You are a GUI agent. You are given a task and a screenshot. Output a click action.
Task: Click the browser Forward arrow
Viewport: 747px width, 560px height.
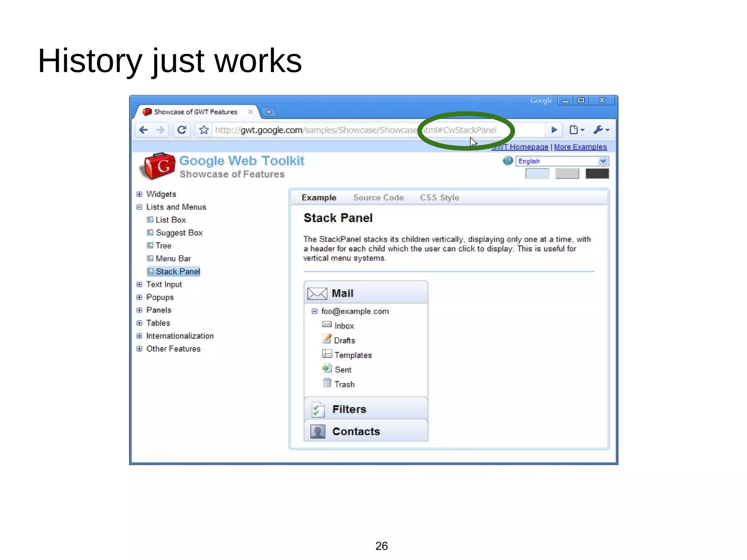pyautogui.click(x=160, y=130)
